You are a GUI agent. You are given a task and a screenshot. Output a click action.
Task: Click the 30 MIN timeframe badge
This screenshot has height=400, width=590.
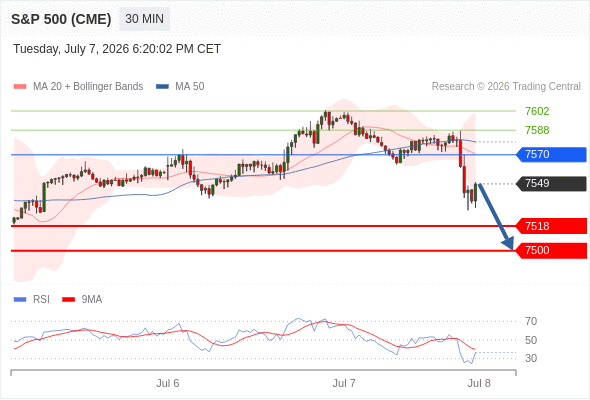[x=144, y=19]
